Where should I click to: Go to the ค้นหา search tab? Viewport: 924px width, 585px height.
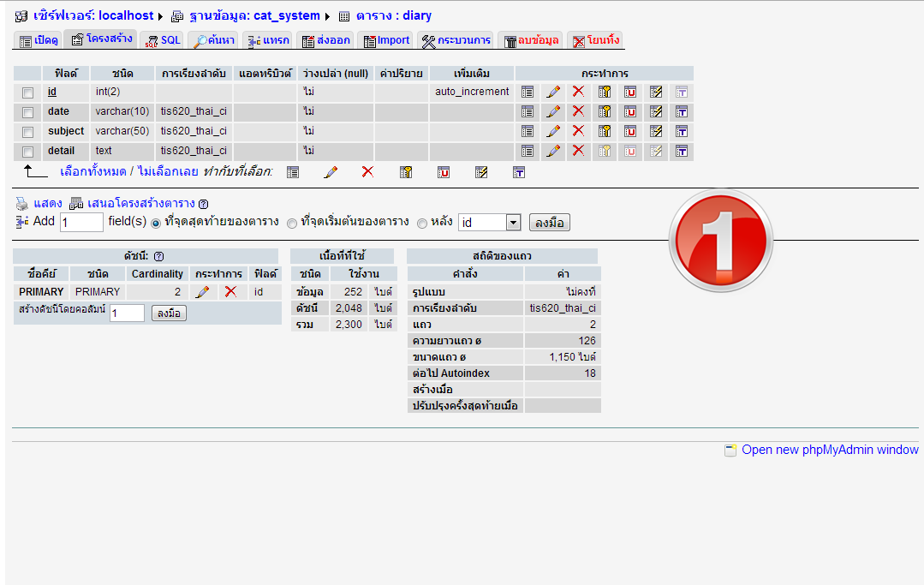(213, 40)
